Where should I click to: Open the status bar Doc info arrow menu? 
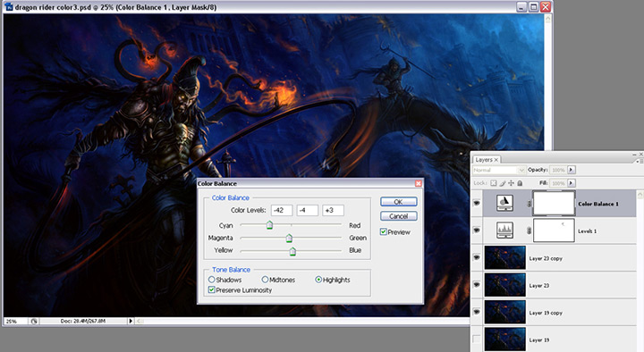point(131,322)
